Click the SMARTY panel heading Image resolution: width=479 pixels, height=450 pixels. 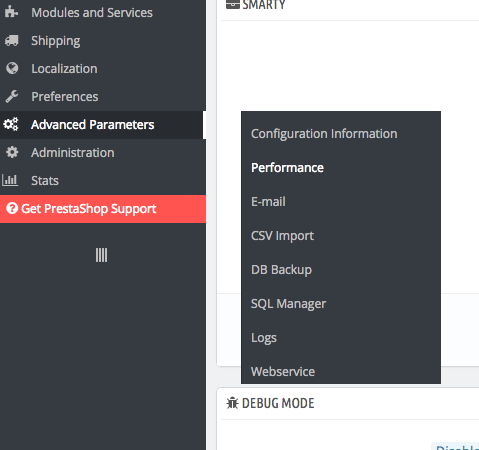[264, 5]
